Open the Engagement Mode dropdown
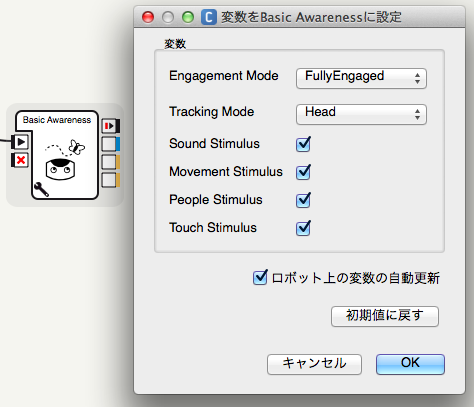Image resolution: width=474 pixels, height=407 pixels. [x=361, y=78]
